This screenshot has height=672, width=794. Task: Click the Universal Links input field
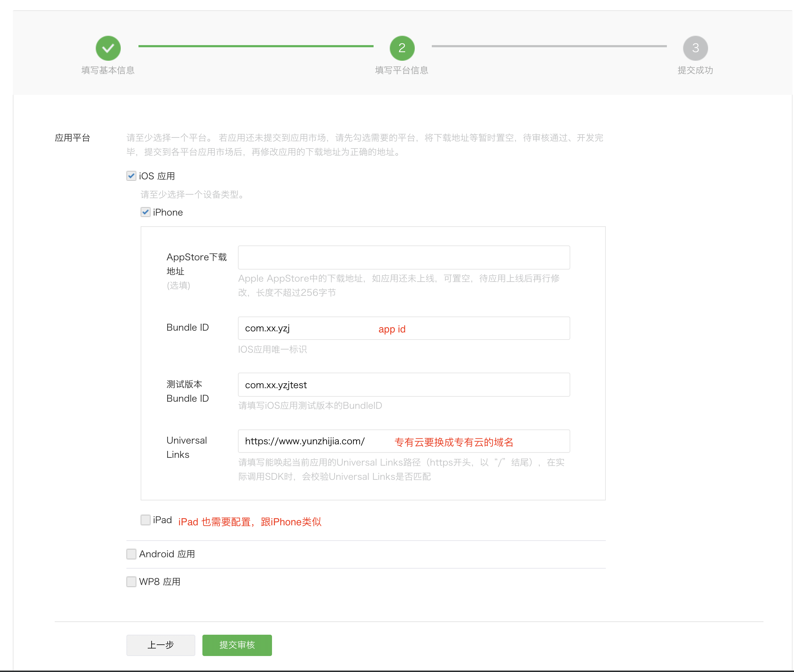[404, 441]
